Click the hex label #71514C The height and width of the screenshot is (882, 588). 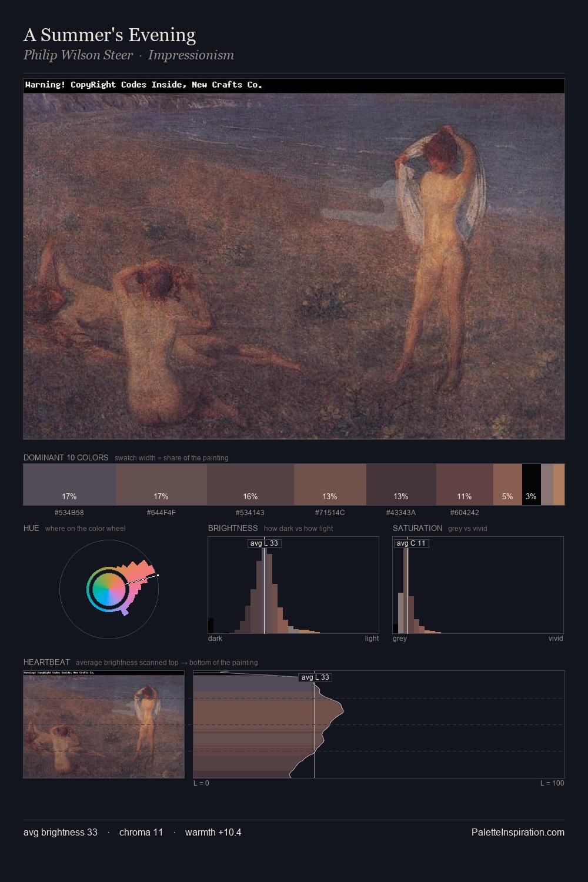coord(330,513)
